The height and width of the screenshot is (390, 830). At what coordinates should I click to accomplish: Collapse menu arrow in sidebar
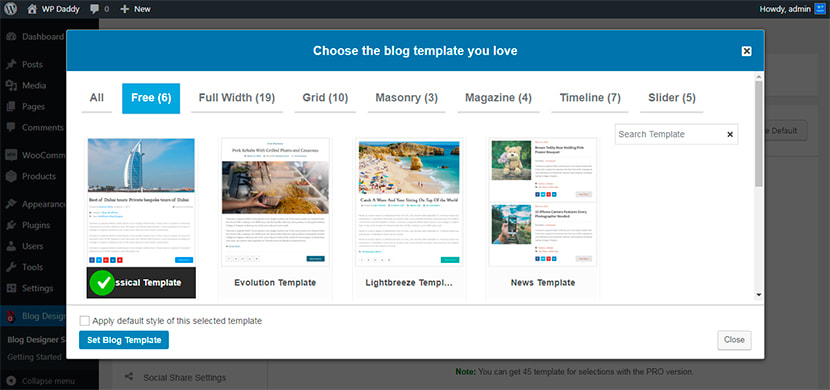[11, 381]
